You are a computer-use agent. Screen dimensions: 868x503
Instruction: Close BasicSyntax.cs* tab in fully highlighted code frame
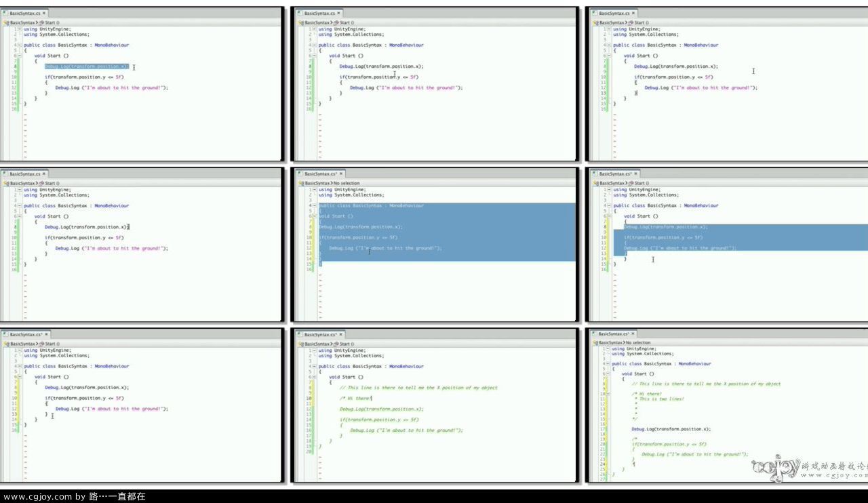click(340, 174)
